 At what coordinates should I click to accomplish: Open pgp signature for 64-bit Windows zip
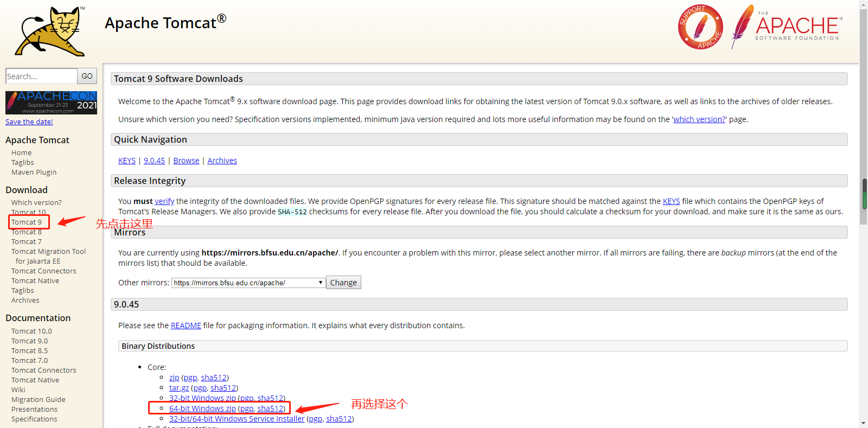point(247,408)
